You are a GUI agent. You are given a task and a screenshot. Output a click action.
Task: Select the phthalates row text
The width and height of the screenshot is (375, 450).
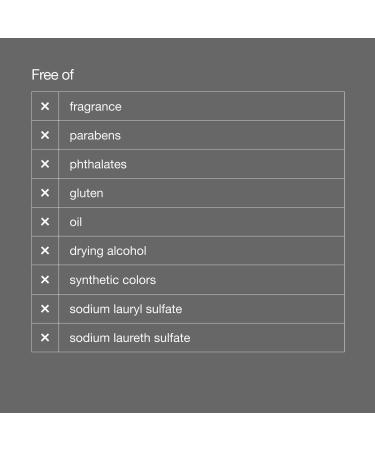(x=98, y=164)
